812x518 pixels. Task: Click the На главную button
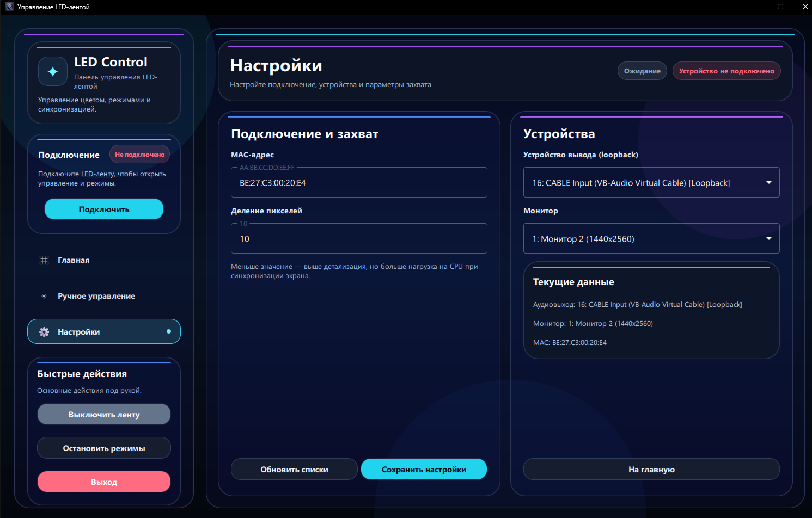click(651, 469)
